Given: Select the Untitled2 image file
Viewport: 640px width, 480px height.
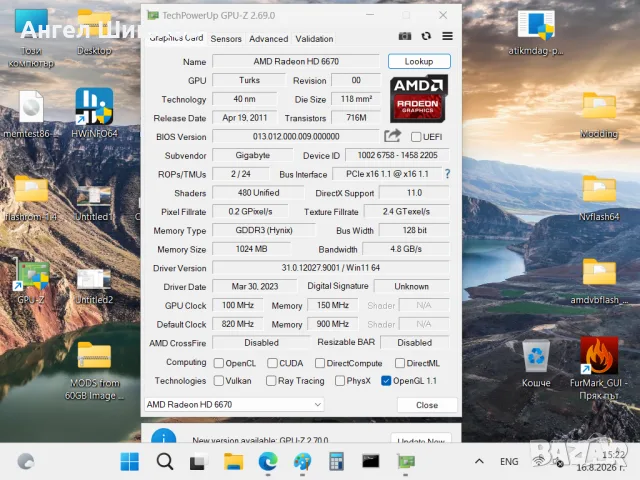Looking at the screenshot, I should 93,286.
